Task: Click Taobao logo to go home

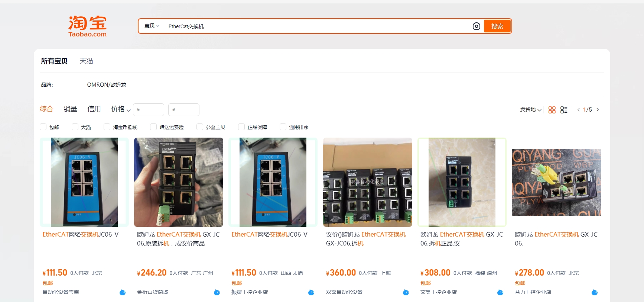Action: click(x=87, y=26)
